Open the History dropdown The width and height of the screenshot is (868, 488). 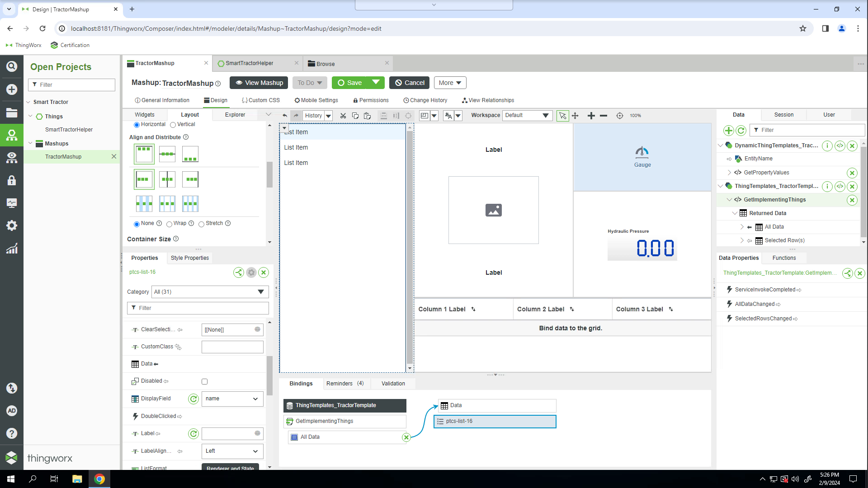tap(329, 116)
